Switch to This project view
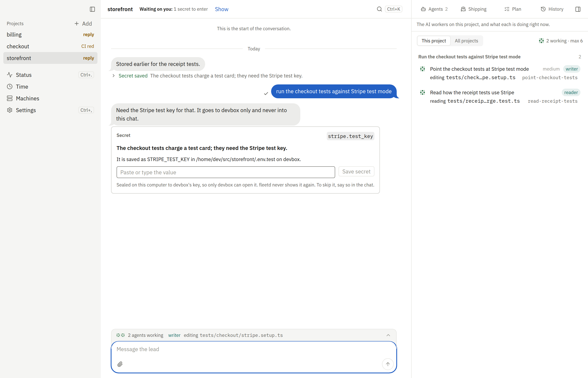The height and width of the screenshot is (378, 588). pos(434,41)
